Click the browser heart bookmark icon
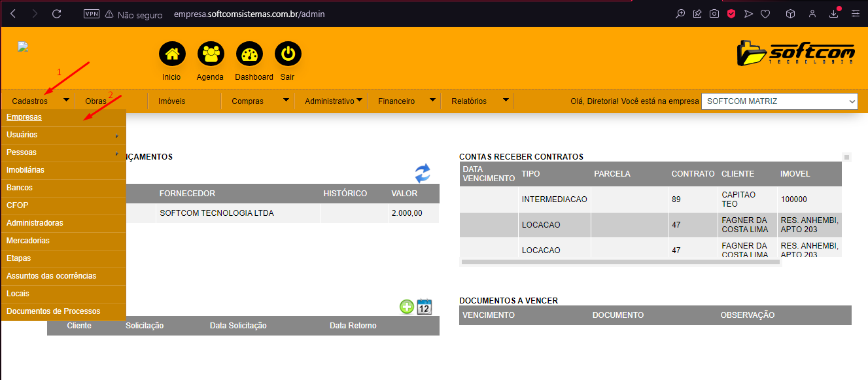This screenshot has height=380, width=868. tap(765, 14)
